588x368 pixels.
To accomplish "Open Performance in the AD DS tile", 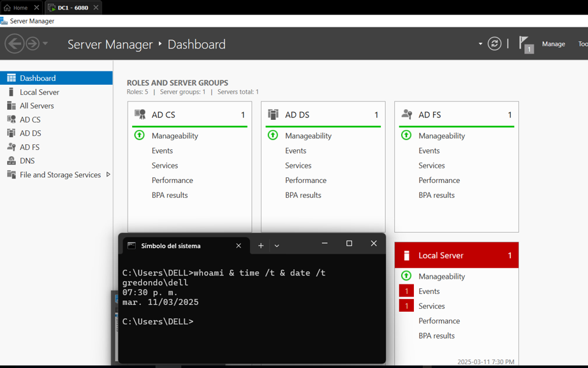I will [x=305, y=180].
